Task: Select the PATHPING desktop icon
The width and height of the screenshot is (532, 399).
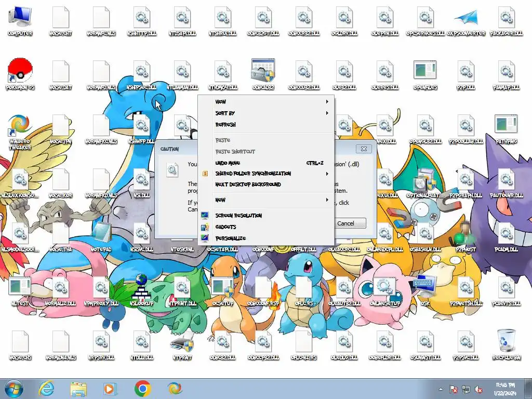Action: point(506,129)
